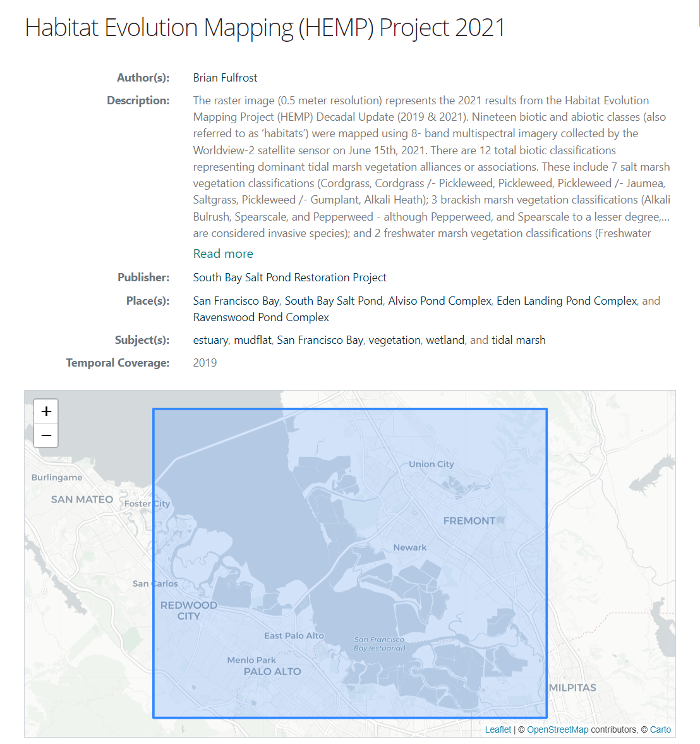Click the FREMONT label on the map
This screenshot has width=700, height=744.
[x=469, y=521]
